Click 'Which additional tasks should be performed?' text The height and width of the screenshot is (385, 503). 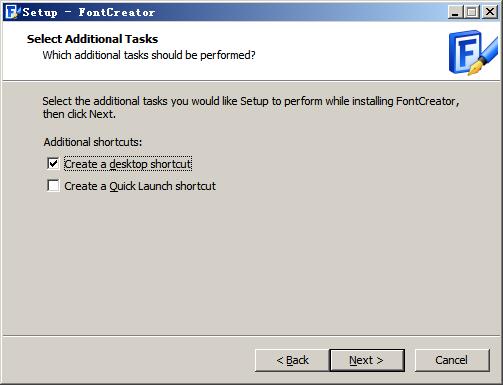point(149,55)
